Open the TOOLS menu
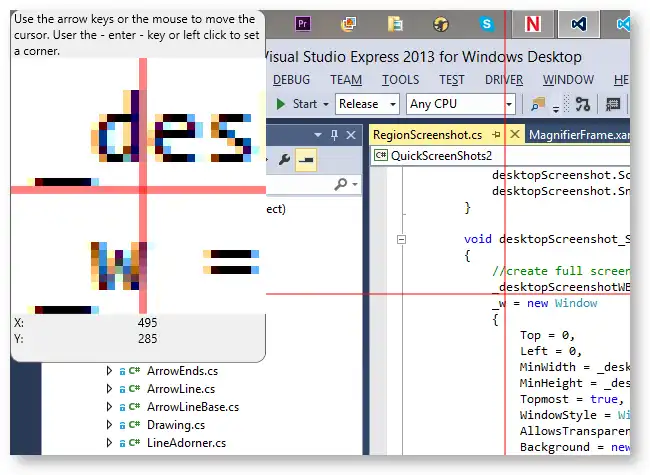Screen dimensions: 650x475 click(x=400, y=80)
